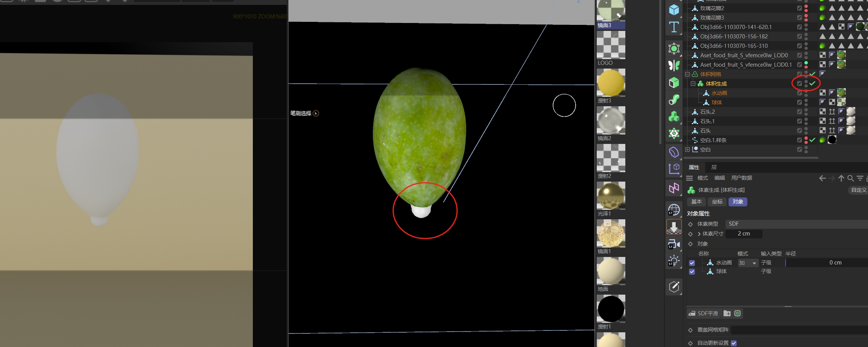Go back with attributes left arrow
The height and width of the screenshot is (347, 868).
pos(822,178)
